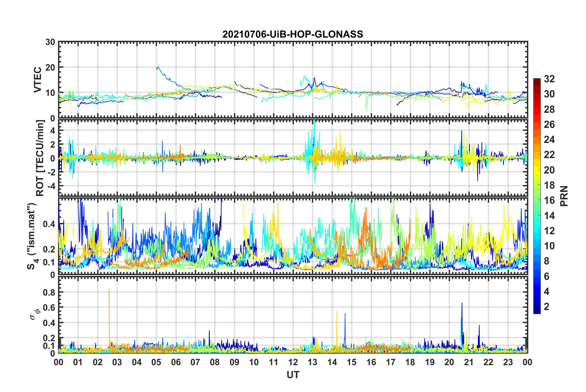
Task: Click VTEC axis tick label 30
Action: [x=50, y=42]
